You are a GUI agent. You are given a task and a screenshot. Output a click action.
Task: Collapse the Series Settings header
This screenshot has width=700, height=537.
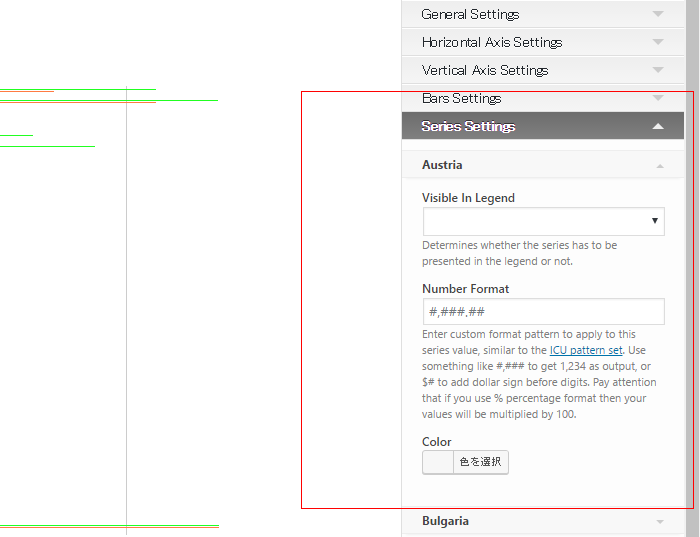coord(542,126)
